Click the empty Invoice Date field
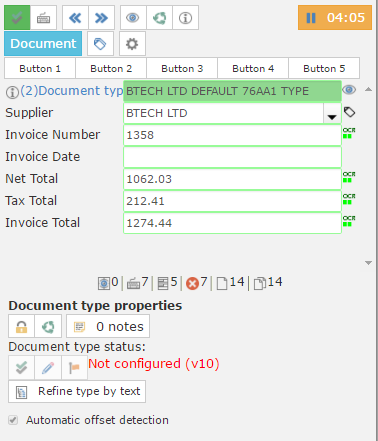378x441 pixels. tap(232, 157)
